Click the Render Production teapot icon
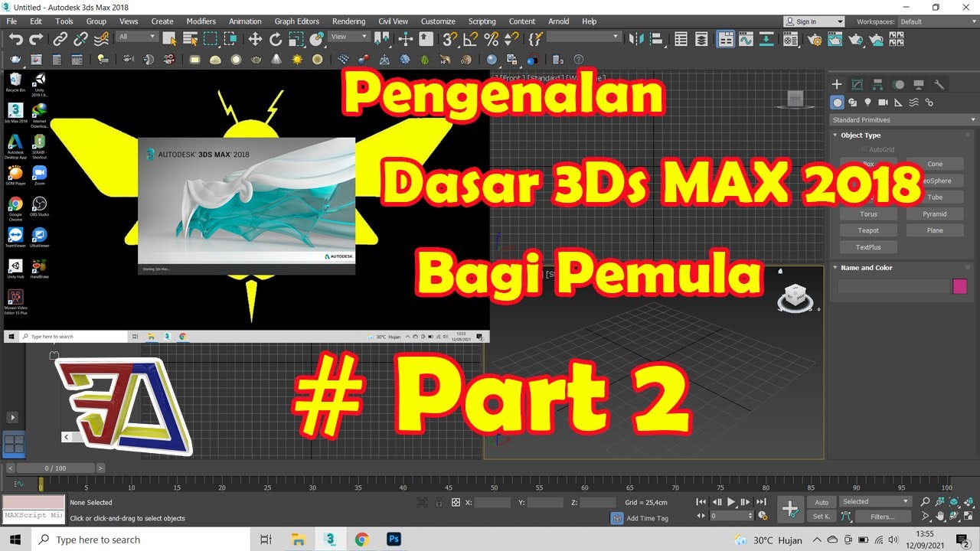The height and width of the screenshot is (551, 980). pyautogui.click(x=856, y=38)
